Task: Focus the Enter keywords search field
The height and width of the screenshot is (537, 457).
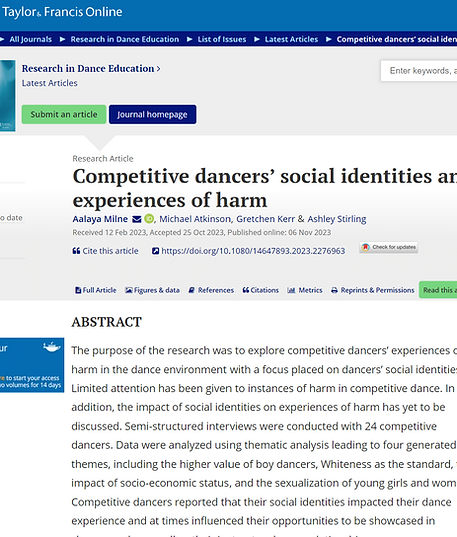Action: pos(419,71)
